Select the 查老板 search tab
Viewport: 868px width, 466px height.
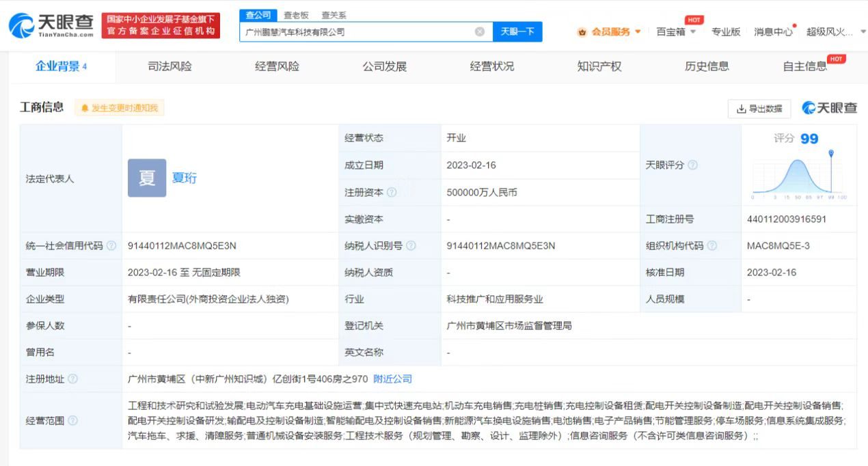[295, 14]
